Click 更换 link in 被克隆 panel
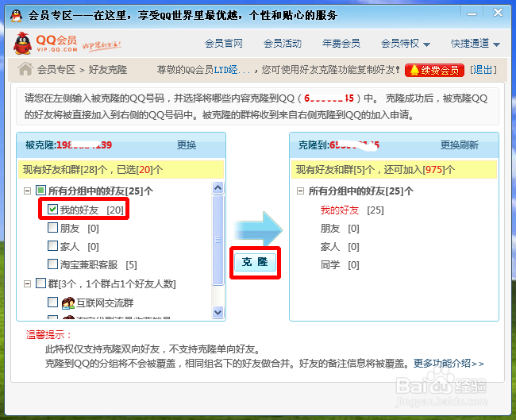 pos(187,144)
